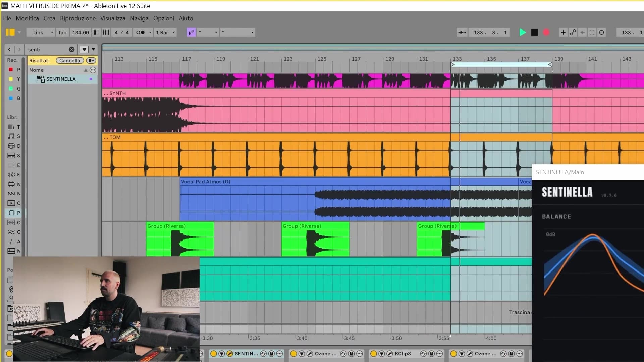The height and width of the screenshot is (362, 644).
Task: Open the root note dropdown
Action: pos(208,32)
